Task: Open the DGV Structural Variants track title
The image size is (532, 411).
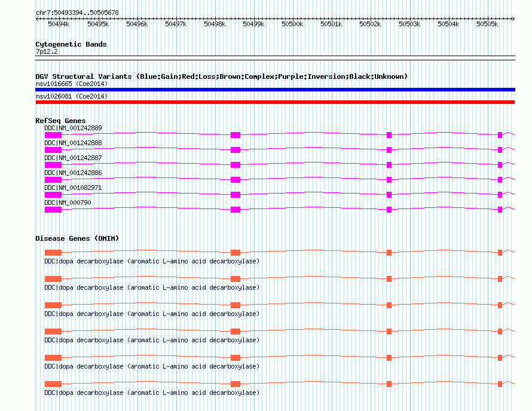Action: [222, 76]
